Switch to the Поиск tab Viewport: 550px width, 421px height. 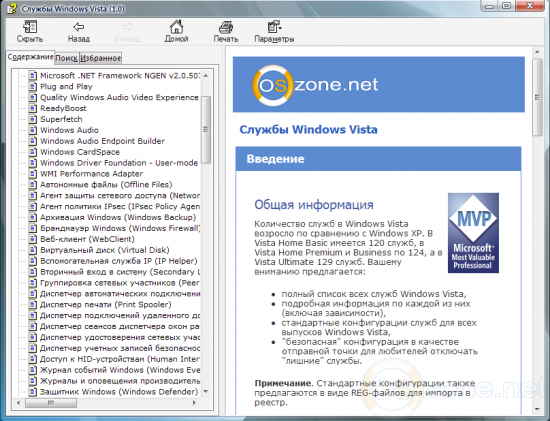pyautogui.click(x=67, y=58)
